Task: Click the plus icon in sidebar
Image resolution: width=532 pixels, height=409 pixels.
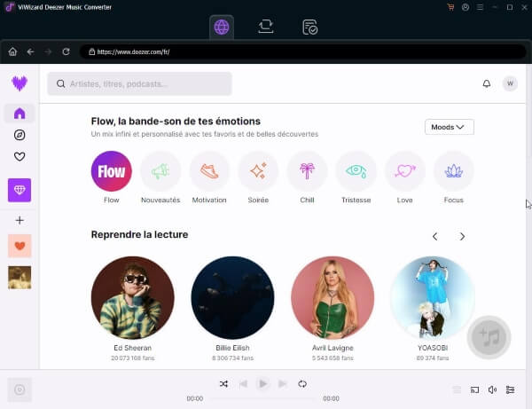Action: [x=20, y=220]
